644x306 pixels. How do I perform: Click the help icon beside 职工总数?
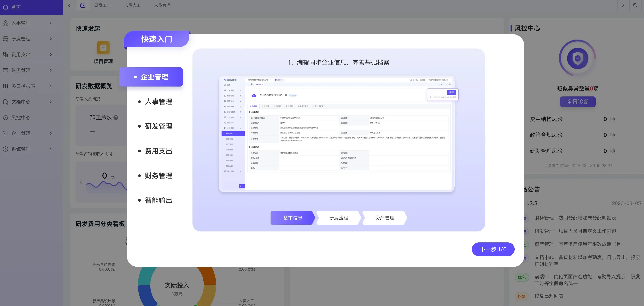click(x=116, y=118)
